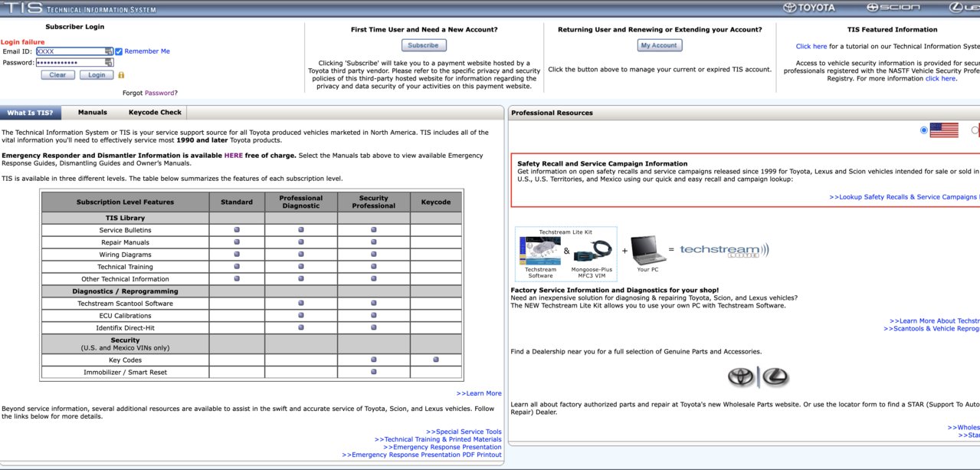Click the 'Subscriber Login' heading
Screen dimensions: 980x470
point(74,27)
